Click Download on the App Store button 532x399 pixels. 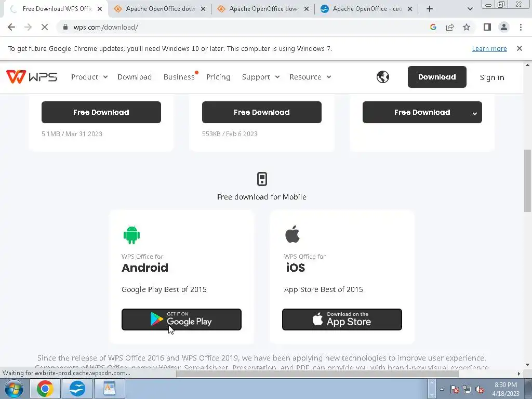pyautogui.click(x=342, y=320)
